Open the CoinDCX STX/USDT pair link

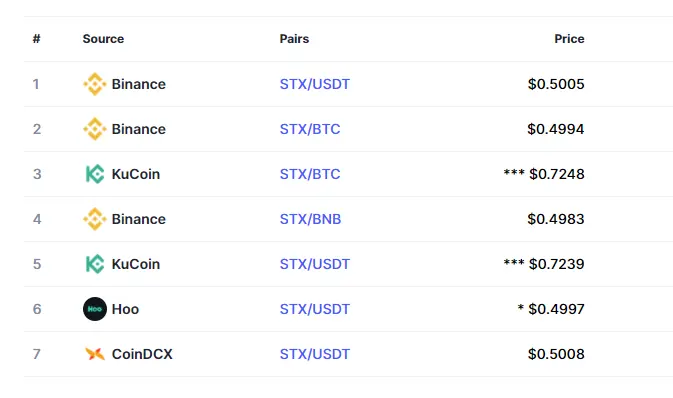tap(315, 354)
